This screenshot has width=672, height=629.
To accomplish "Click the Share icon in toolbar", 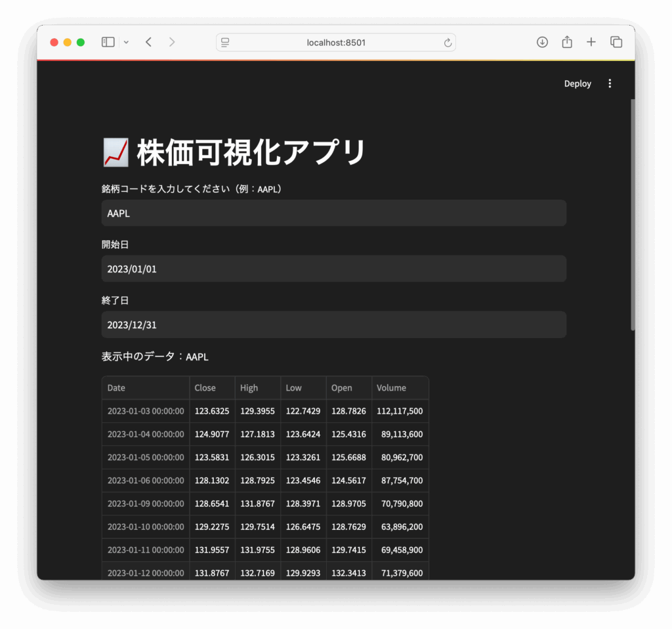I will (x=567, y=42).
